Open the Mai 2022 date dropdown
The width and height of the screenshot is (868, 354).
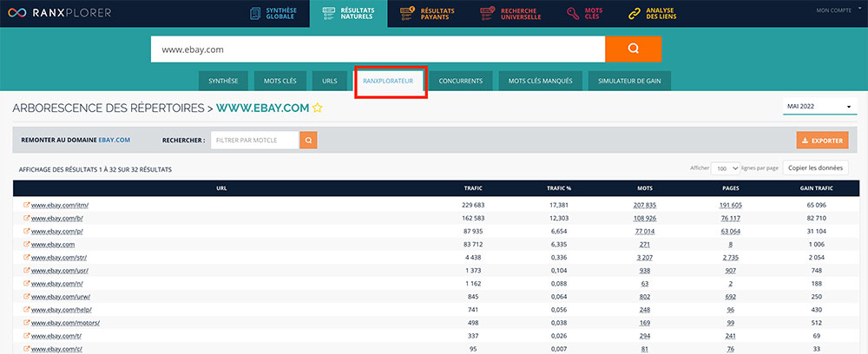tap(819, 106)
